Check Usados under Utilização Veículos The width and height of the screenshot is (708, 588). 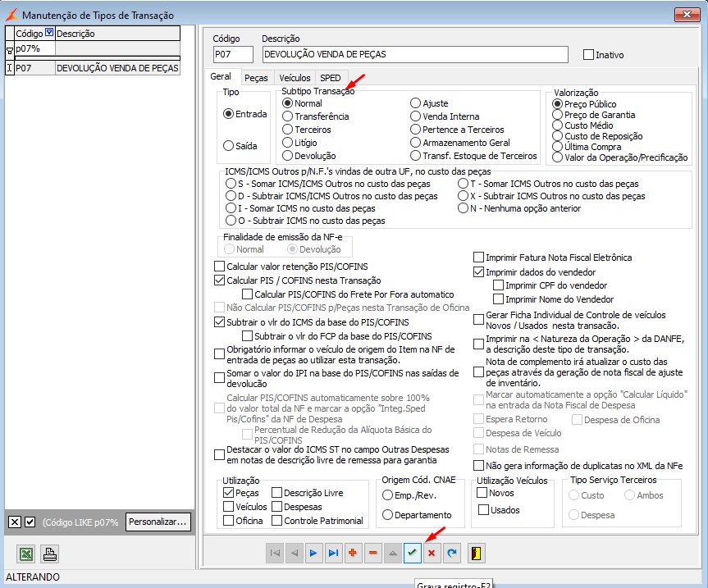point(483,510)
